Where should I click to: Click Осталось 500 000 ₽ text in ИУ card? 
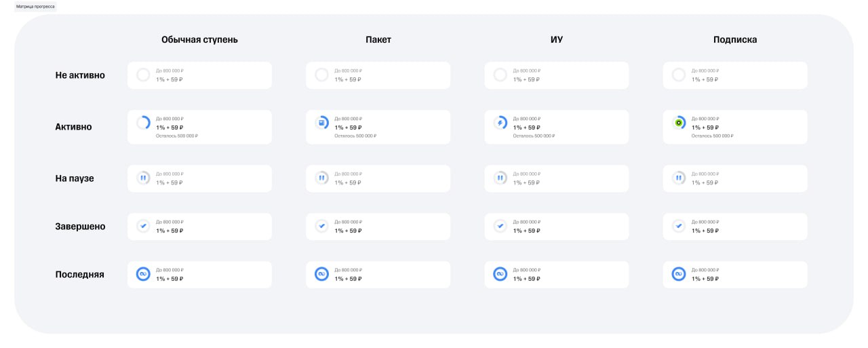534,136
